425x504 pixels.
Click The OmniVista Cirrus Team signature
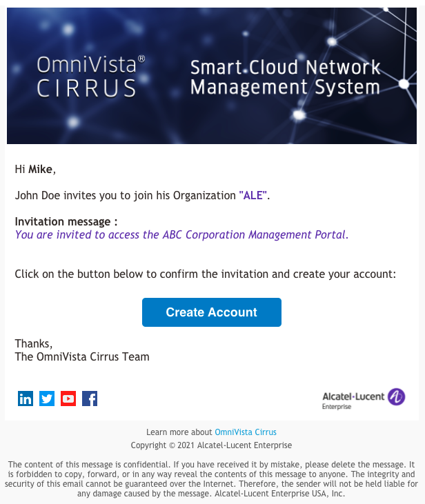tap(82, 356)
